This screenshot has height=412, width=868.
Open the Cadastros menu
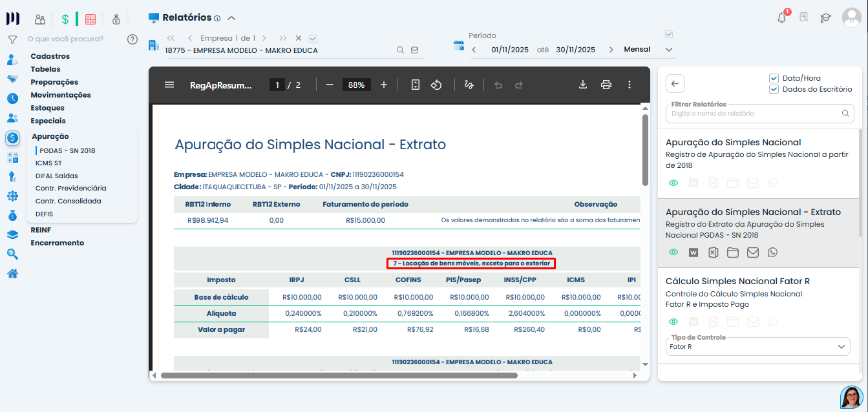coord(50,56)
